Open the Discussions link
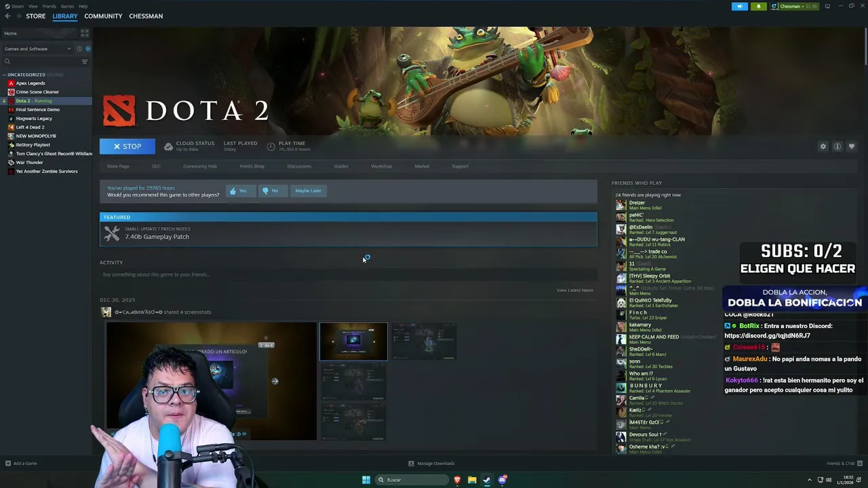868x488 pixels. 299,166
